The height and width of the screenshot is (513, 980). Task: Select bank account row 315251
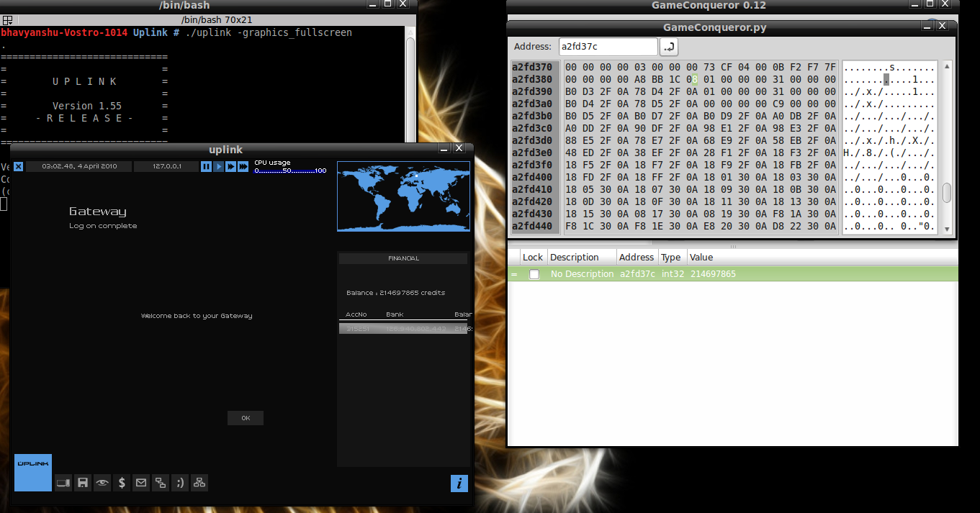tap(403, 328)
